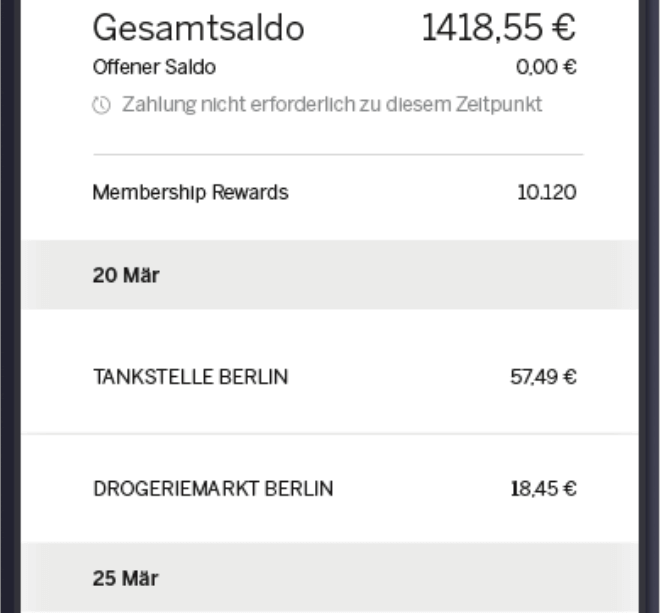Click the 10.120 rewards points value
This screenshot has width=660, height=613.
coord(546,192)
